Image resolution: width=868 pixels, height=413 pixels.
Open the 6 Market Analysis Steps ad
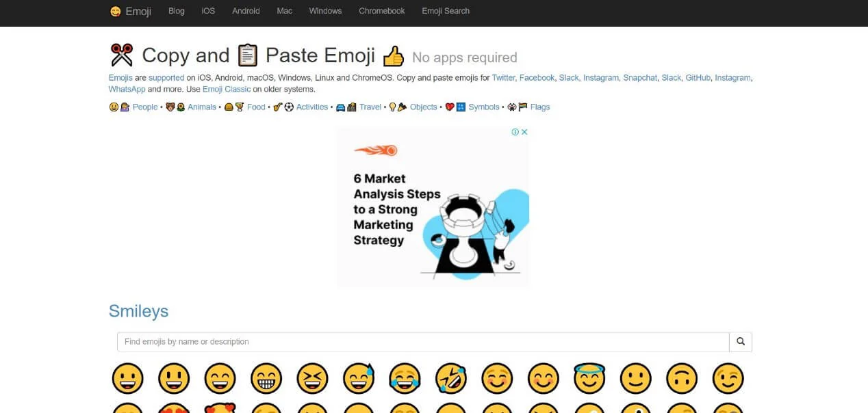pos(433,207)
